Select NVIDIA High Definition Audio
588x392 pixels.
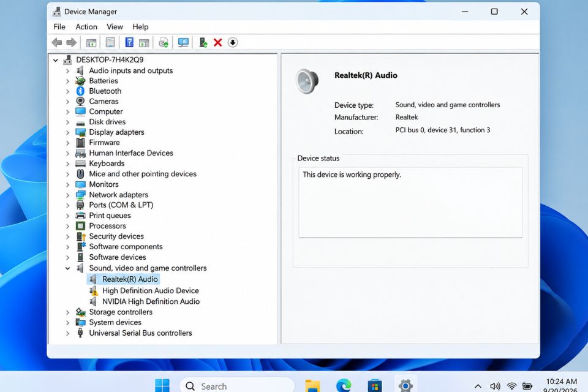(x=151, y=301)
